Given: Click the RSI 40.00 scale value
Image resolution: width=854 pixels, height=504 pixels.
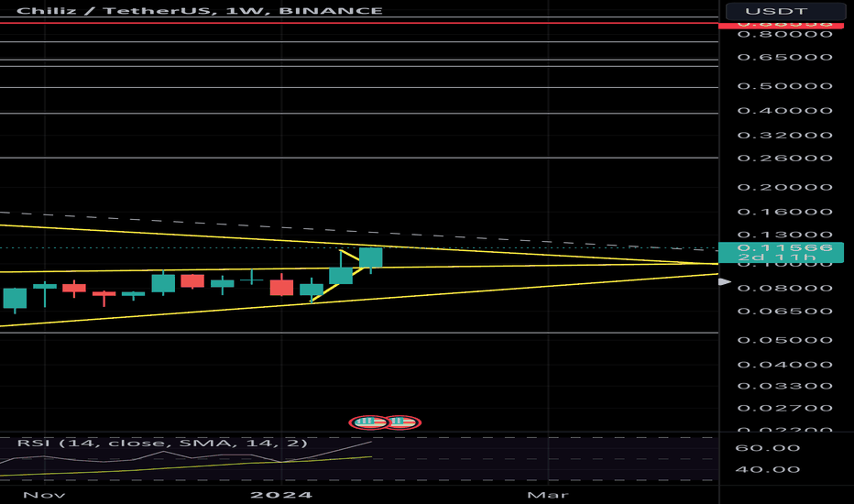Looking at the screenshot, I should click(x=767, y=470).
